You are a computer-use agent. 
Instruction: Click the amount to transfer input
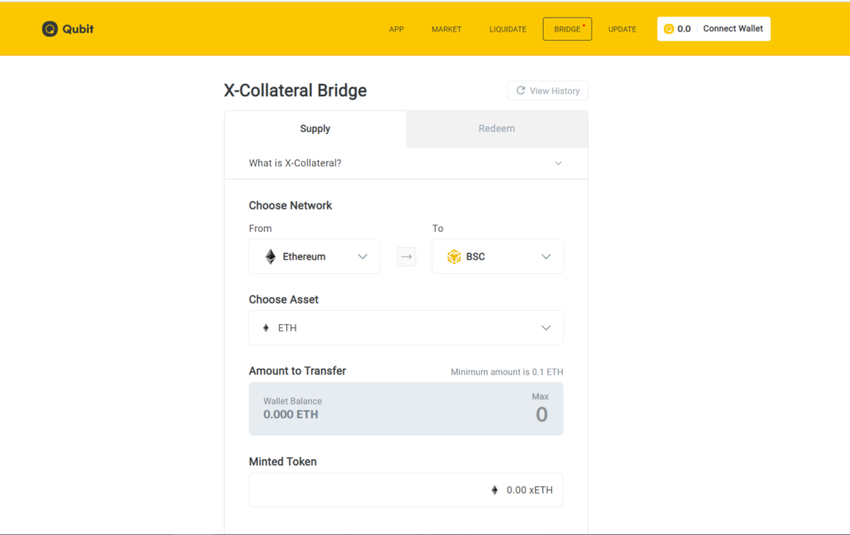[406, 409]
